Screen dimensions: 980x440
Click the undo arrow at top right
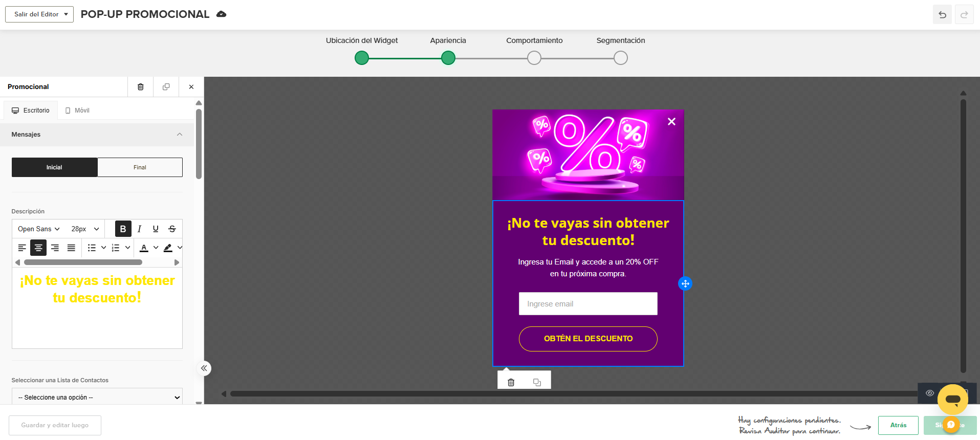point(942,14)
